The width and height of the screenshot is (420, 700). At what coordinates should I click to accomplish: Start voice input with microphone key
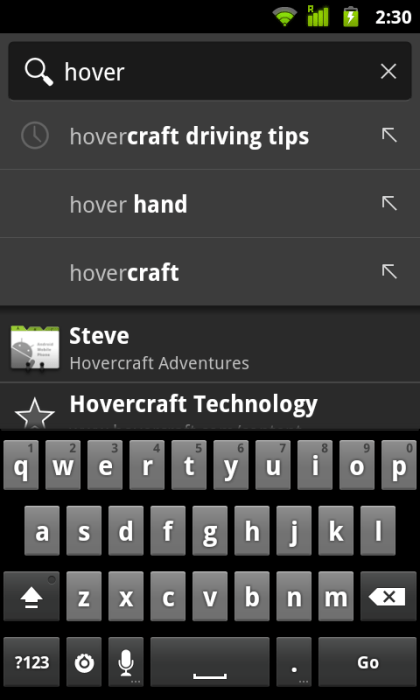click(126, 662)
